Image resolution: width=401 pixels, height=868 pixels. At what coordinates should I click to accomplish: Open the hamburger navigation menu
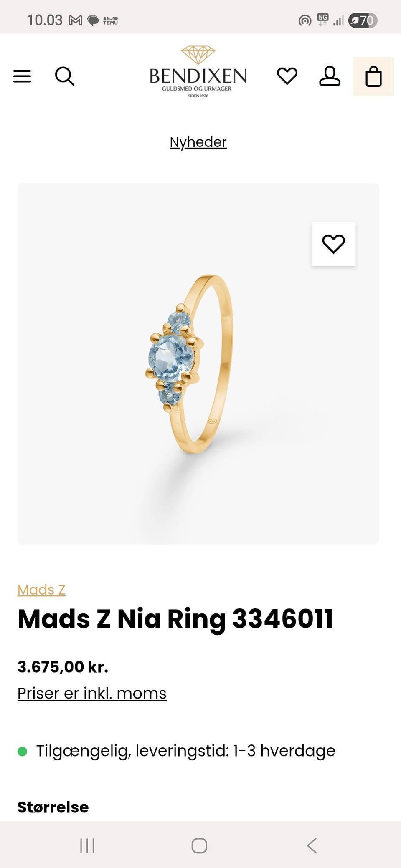click(22, 76)
